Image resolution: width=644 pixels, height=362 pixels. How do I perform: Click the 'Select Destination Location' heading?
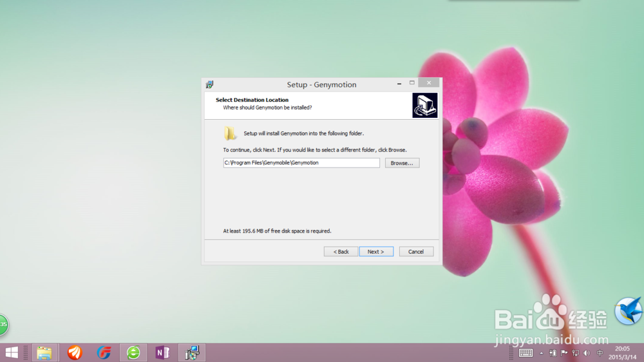click(252, 100)
